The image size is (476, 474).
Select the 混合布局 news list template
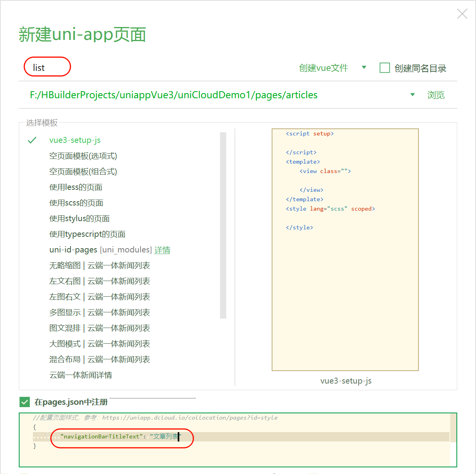[99, 359]
